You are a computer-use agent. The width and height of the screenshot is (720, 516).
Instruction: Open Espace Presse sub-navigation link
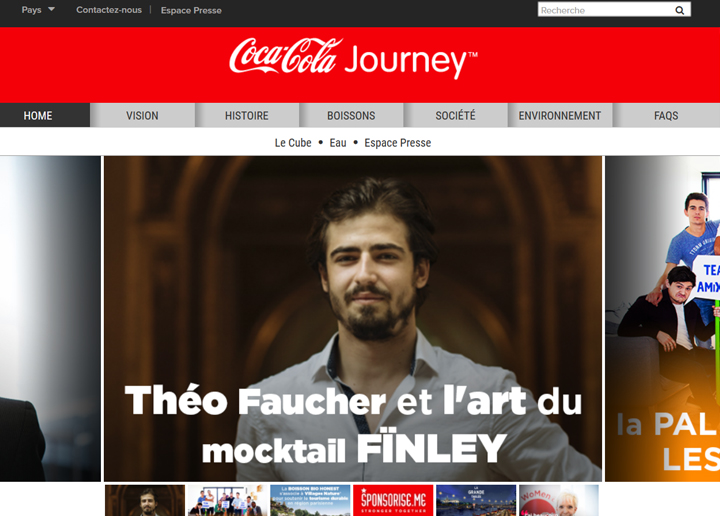pos(398,143)
